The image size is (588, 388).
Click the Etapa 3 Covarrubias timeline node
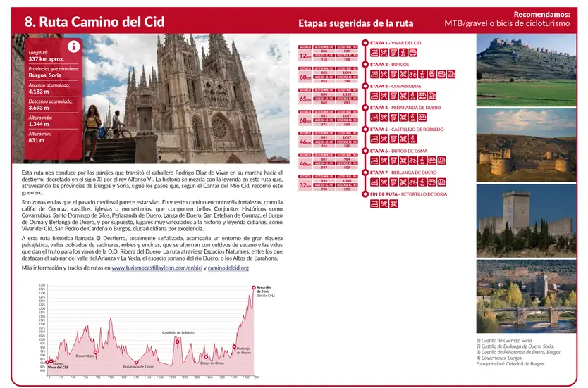(365, 86)
